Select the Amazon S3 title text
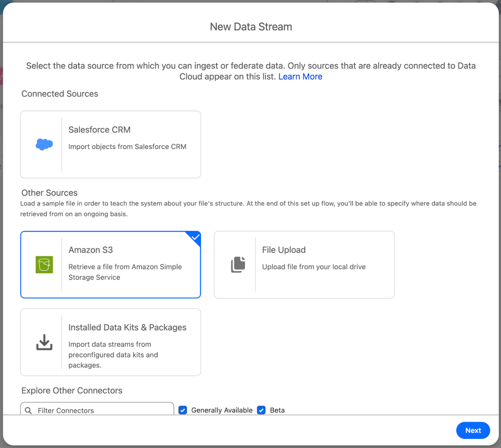 pyautogui.click(x=91, y=250)
